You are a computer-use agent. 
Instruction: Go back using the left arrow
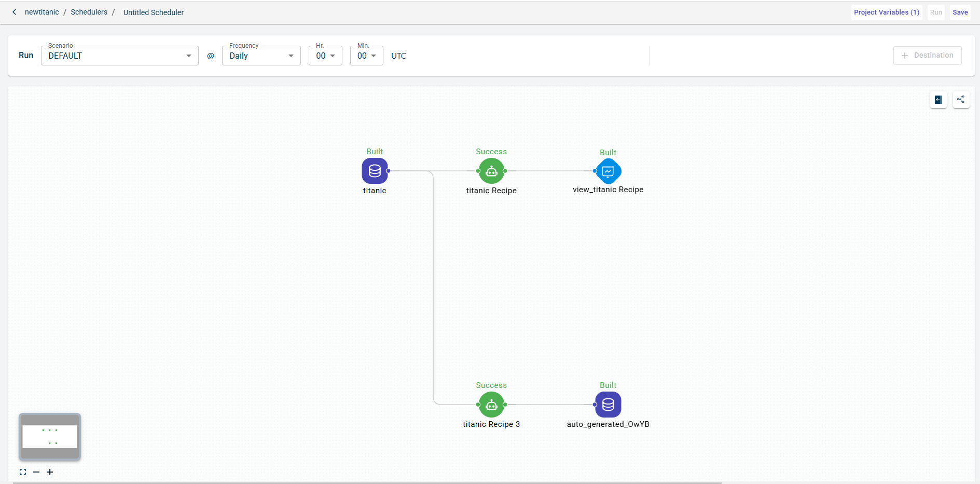15,12
